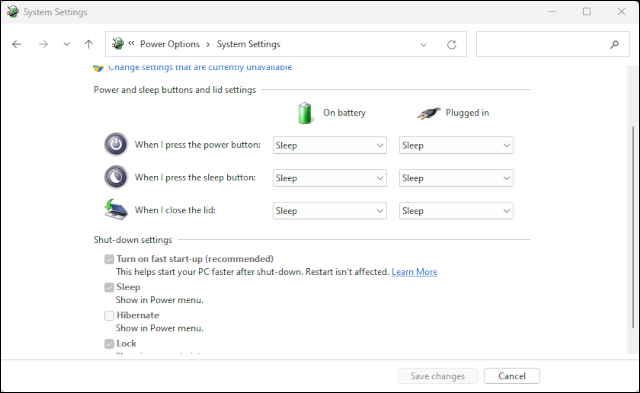Open power button On battery dropdown
This screenshot has width=640, height=393.
(x=329, y=145)
